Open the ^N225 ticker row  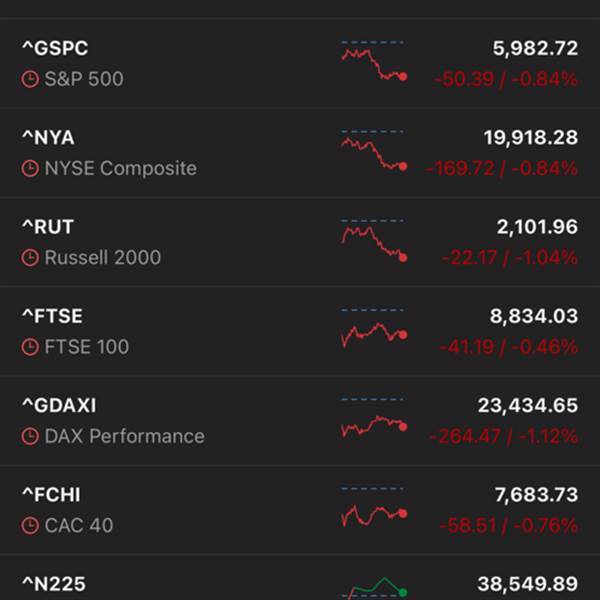pyautogui.click(x=300, y=578)
